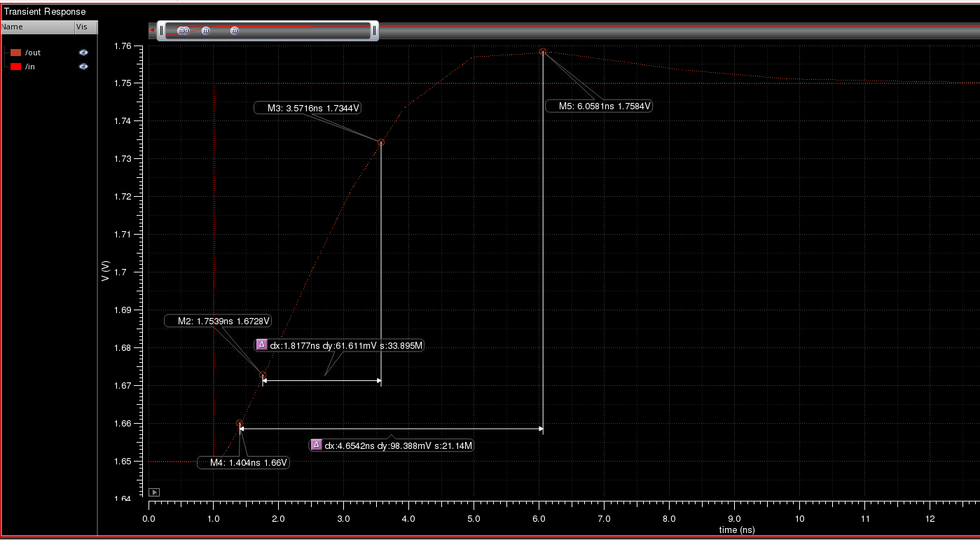Select the /out signal in the legend
Screen dimensions: 980x540
33,53
